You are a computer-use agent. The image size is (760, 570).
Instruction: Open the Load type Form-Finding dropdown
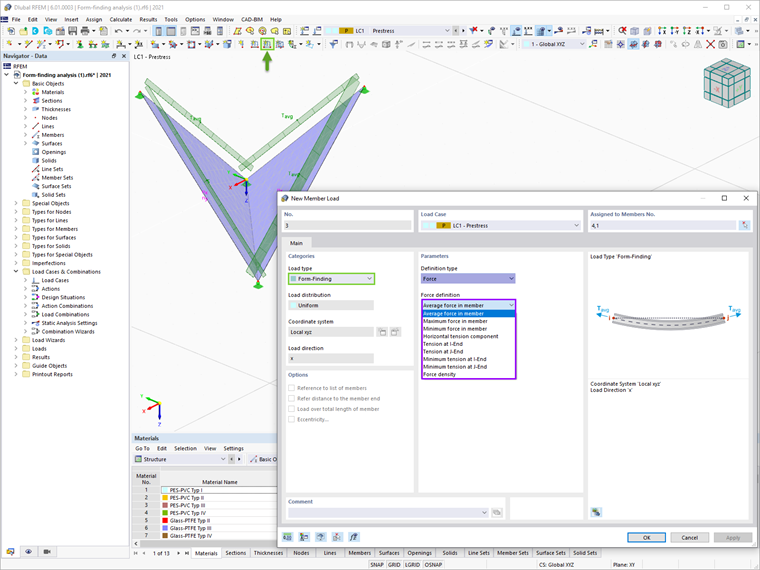(332, 279)
